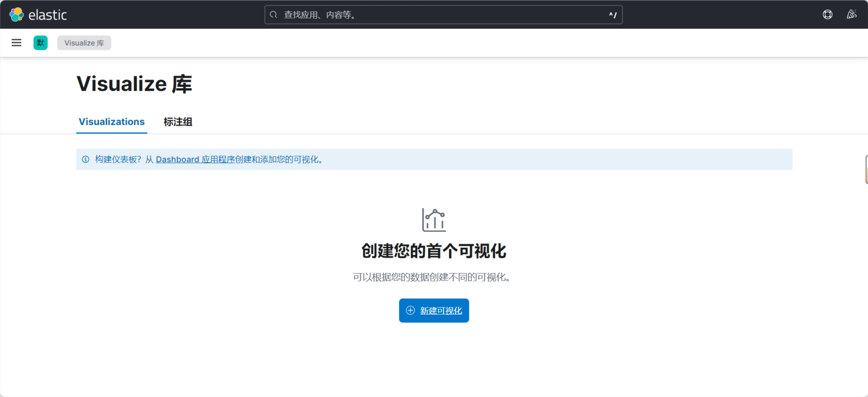Viewport: 868px width, 397px height.
Task: Open the newsfeed celebration icon
Action: [x=852, y=15]
